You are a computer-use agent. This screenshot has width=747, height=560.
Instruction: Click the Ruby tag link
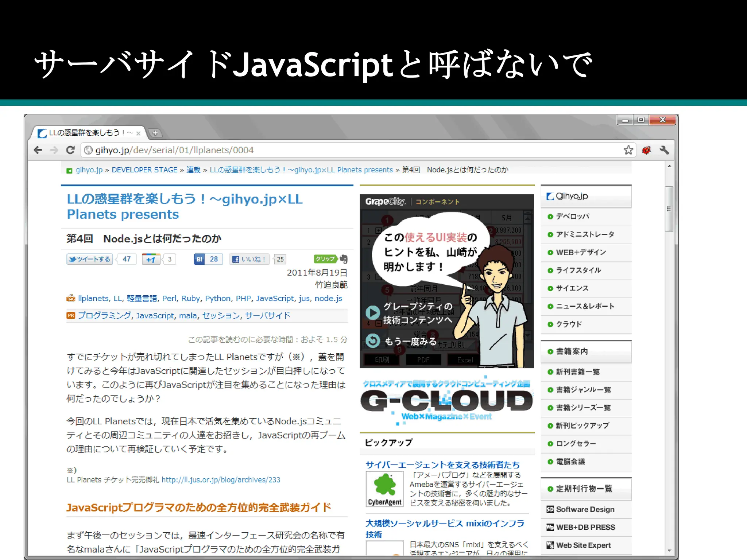click(191, 298)
